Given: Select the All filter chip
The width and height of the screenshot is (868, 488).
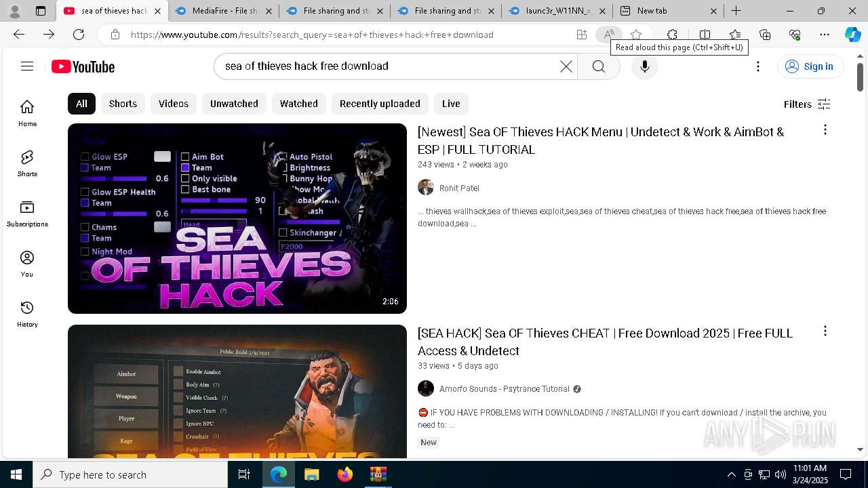Looking at the screenshot, I should pos(81,104).
